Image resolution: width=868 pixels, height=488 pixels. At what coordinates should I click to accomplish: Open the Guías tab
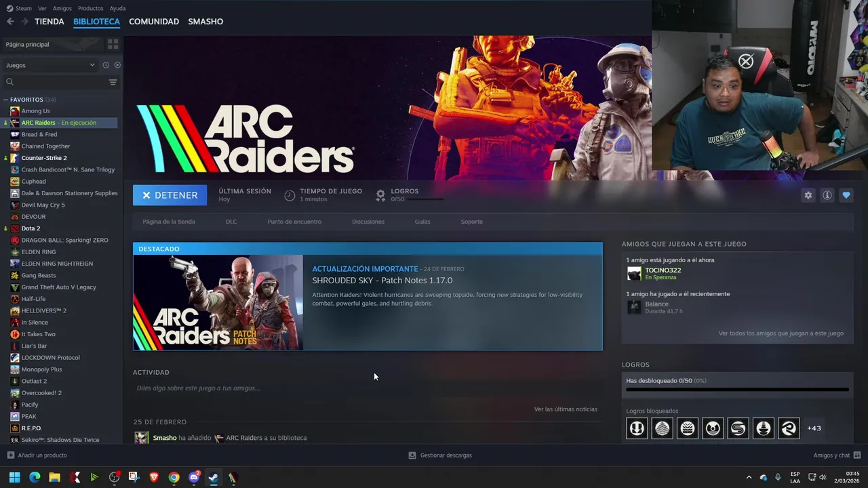(422, 222)
